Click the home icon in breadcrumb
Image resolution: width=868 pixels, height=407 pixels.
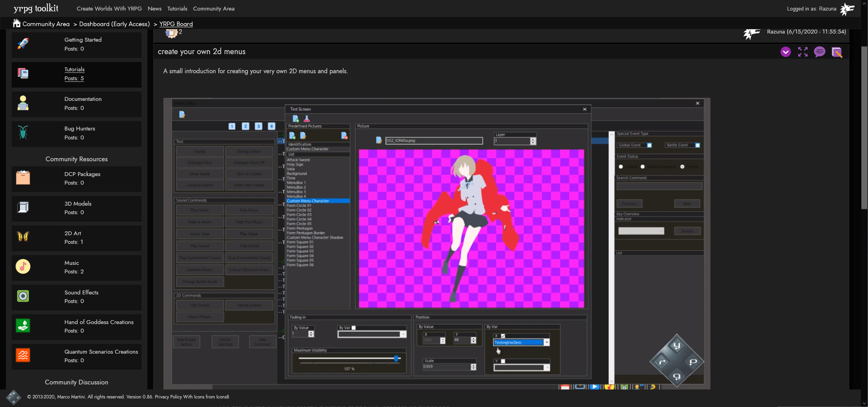(x=16, y=23)
